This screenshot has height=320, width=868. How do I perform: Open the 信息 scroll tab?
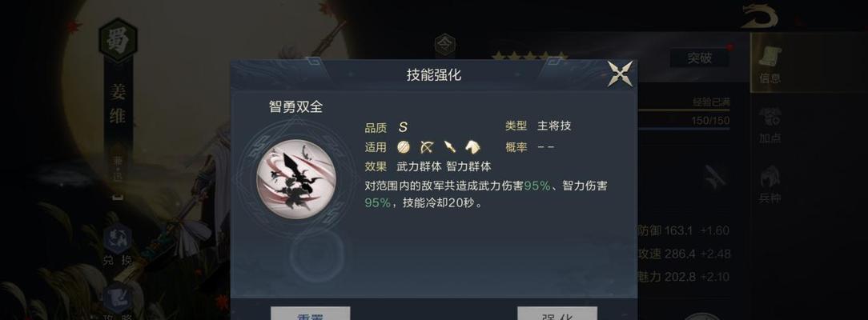(x=770, y=63)
